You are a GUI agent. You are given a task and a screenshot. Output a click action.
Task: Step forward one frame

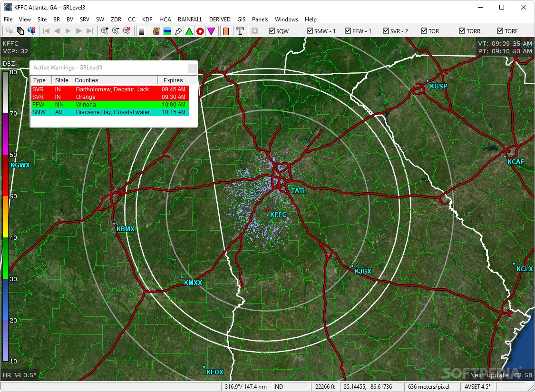(79, 31)
